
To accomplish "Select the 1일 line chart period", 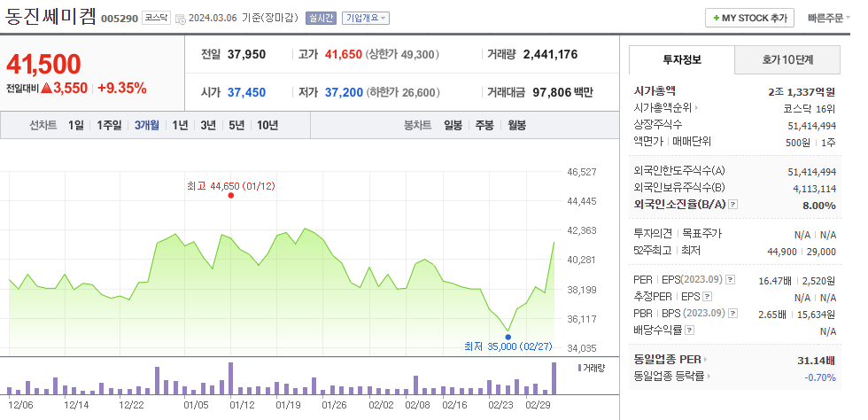I will (x=76, y=125).
